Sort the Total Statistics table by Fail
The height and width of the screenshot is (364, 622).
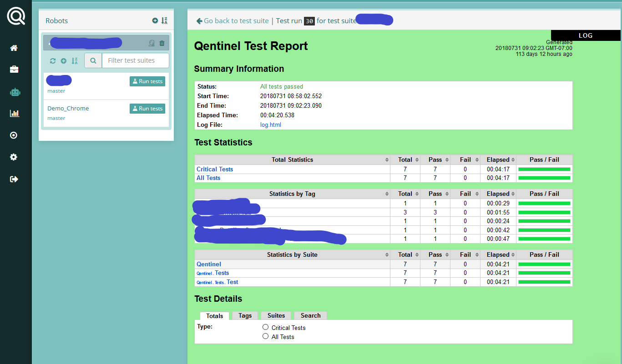tap(465, 160)
